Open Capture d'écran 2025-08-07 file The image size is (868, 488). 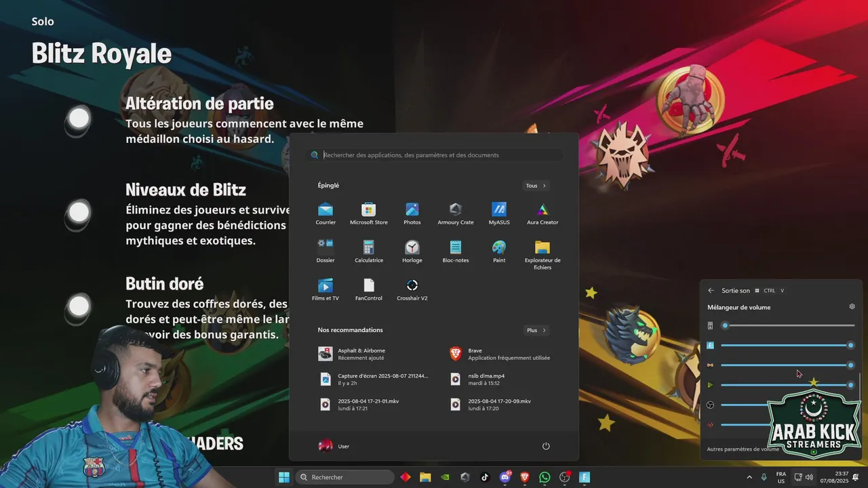[x=374, y=379]
